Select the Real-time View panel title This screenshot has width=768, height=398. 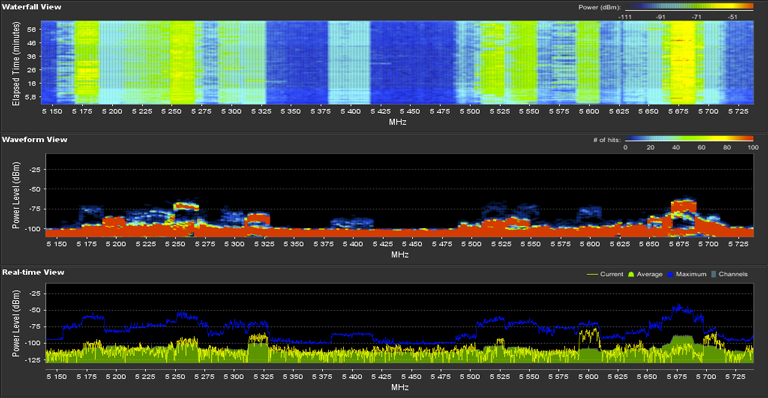point(33,272)
